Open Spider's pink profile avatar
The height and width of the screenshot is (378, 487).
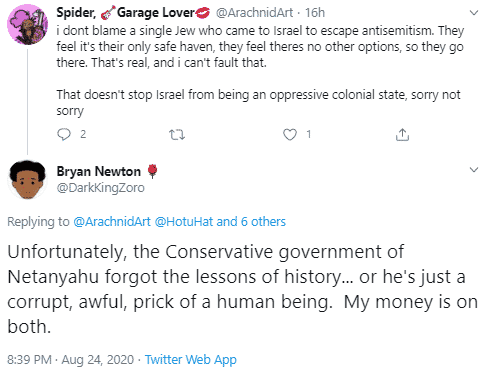[x=28, y=25]
